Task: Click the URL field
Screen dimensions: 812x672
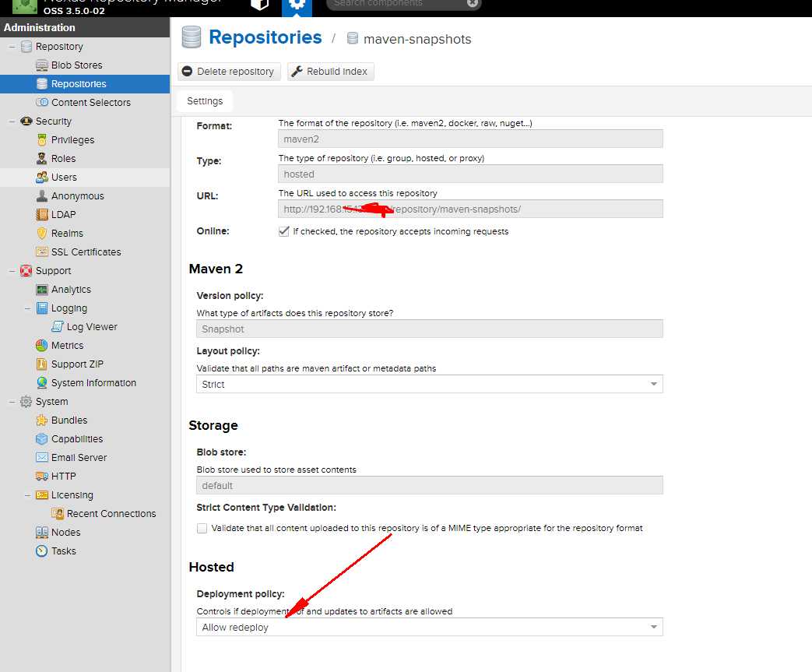Action: pos(470,209)
